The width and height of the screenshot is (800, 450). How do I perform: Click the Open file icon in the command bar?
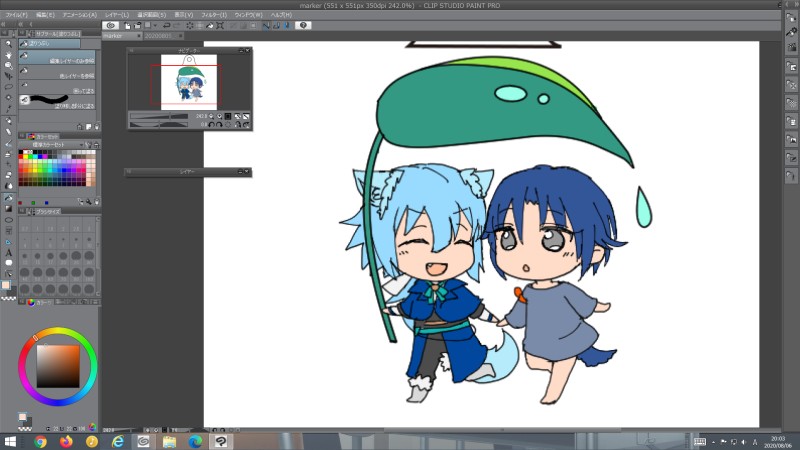click(x=137, y=25)
